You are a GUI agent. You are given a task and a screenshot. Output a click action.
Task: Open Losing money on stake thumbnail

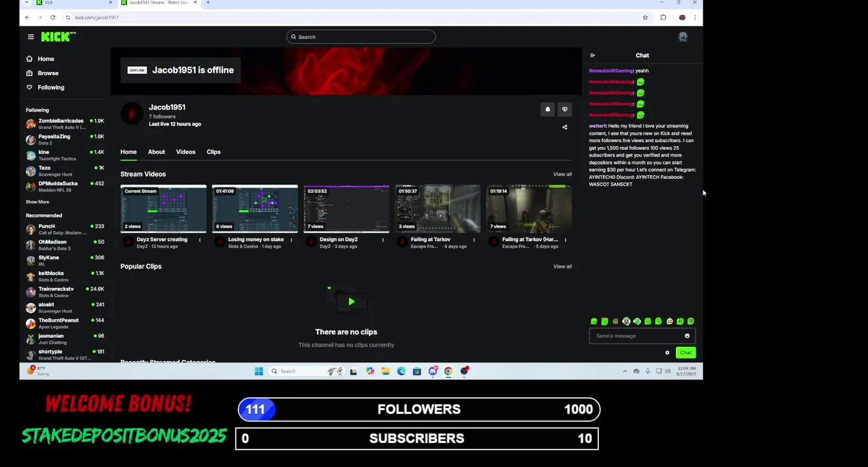[255, 209]
